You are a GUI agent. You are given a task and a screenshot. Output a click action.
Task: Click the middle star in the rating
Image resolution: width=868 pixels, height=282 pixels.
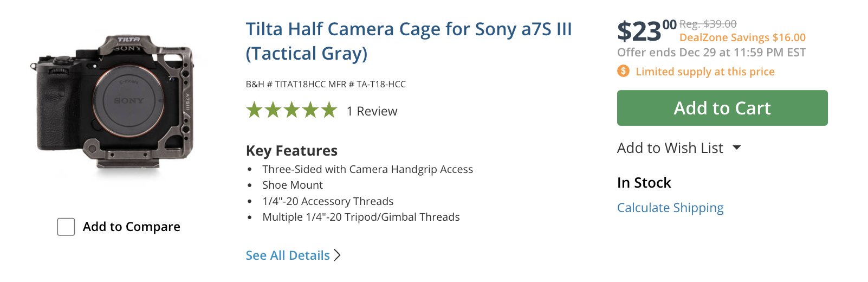click(292, 111)
